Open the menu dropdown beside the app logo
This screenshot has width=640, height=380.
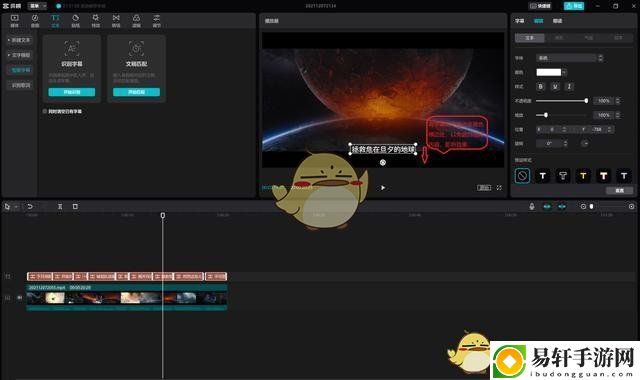[x=38, y=6]
